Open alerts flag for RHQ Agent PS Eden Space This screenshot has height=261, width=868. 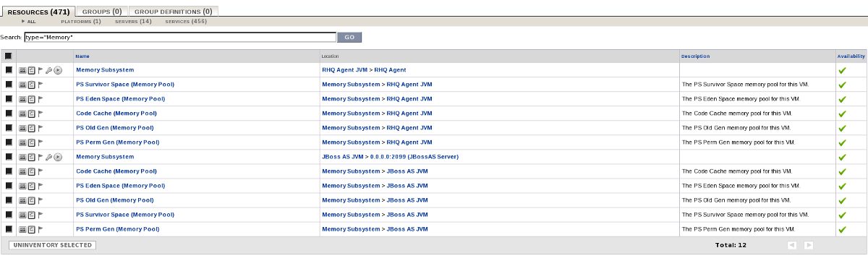(41, 99)
